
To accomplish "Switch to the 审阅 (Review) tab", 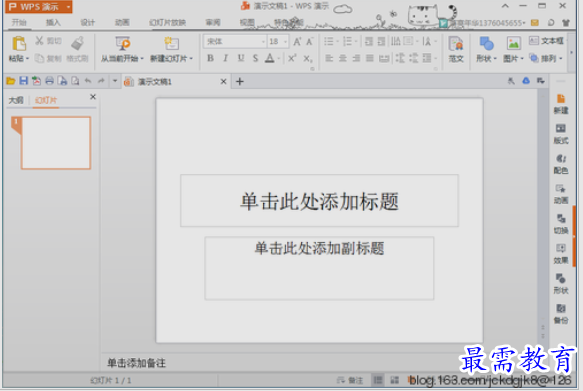I will (x=213, y=22).
